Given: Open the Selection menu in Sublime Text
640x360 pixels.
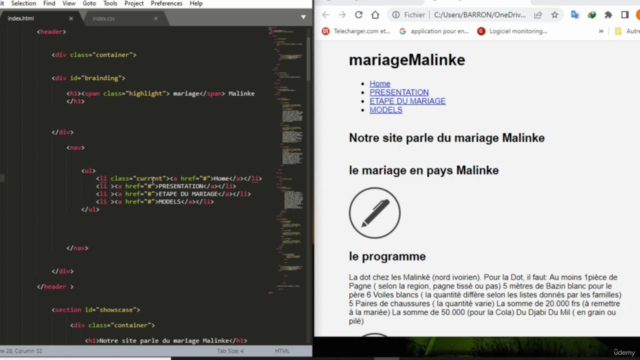Looking at the screenshot, I should (x=23, y=3).
